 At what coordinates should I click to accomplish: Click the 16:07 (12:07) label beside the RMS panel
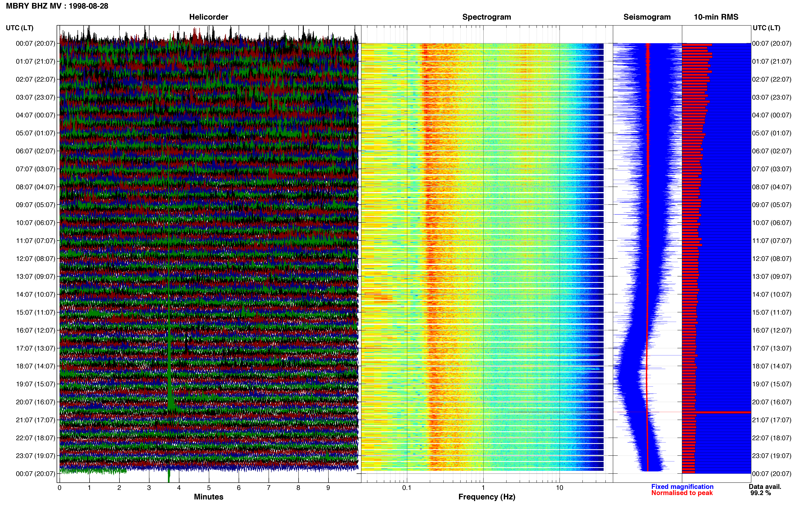coord(772,330)
